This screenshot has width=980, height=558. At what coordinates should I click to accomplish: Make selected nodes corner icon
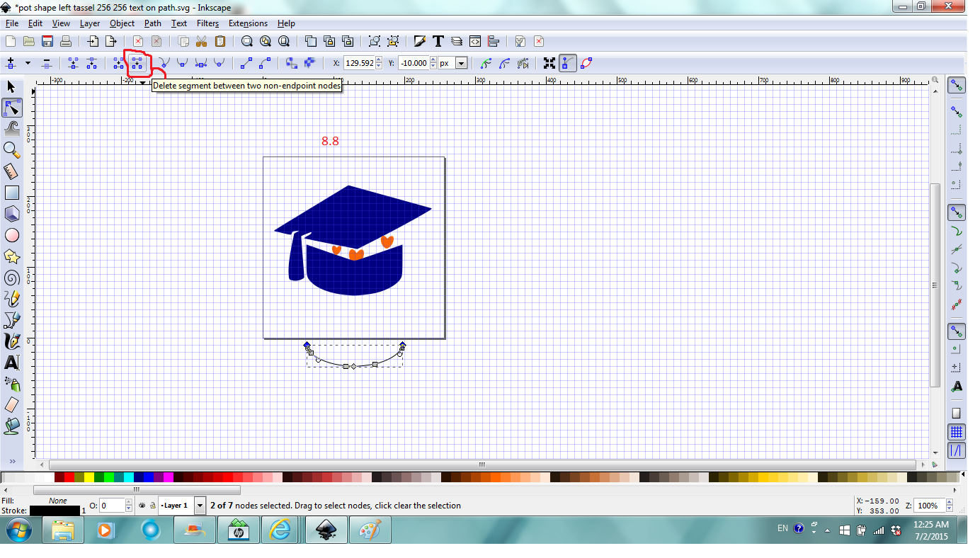[x=164, y=63]
